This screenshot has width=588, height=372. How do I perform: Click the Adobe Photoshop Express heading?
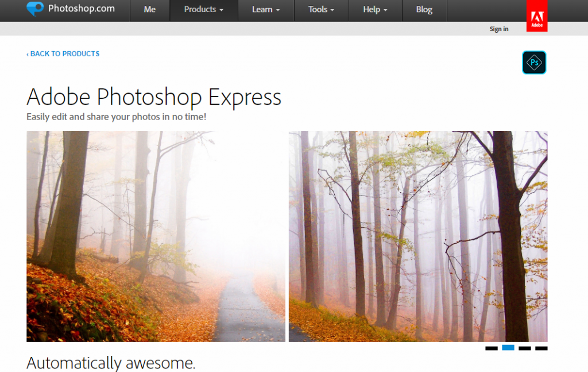click(153, 97)
